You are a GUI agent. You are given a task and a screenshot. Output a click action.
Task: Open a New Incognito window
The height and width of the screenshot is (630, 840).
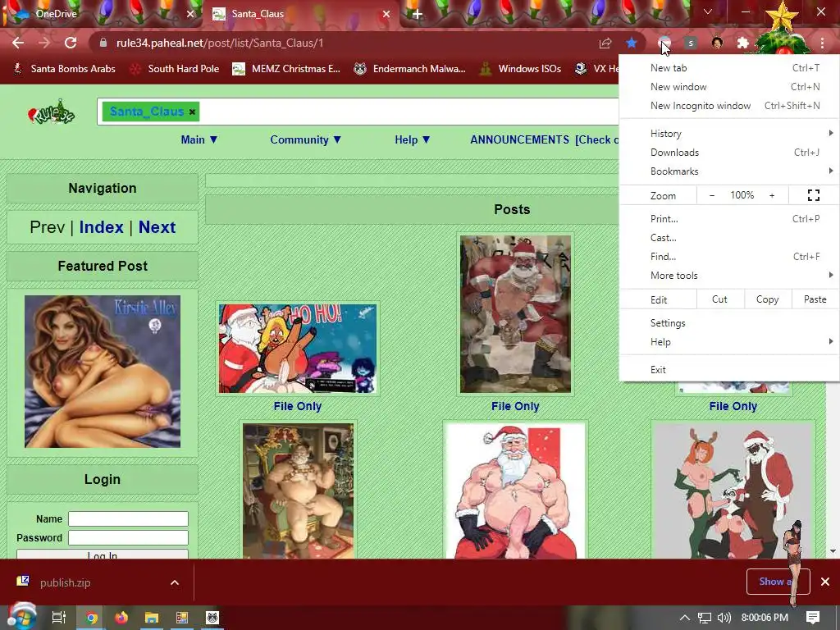click(729, 106)
